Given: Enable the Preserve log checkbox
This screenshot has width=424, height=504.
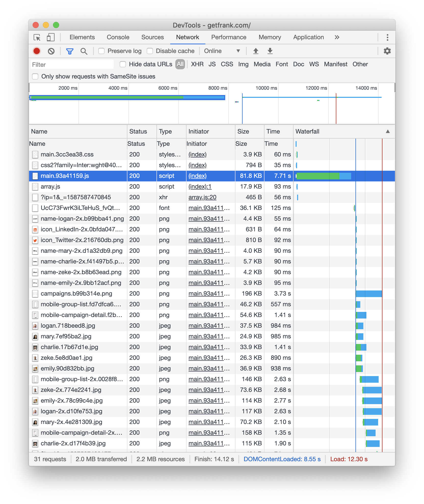Looking at the screenshot, I should coord(101,51).
